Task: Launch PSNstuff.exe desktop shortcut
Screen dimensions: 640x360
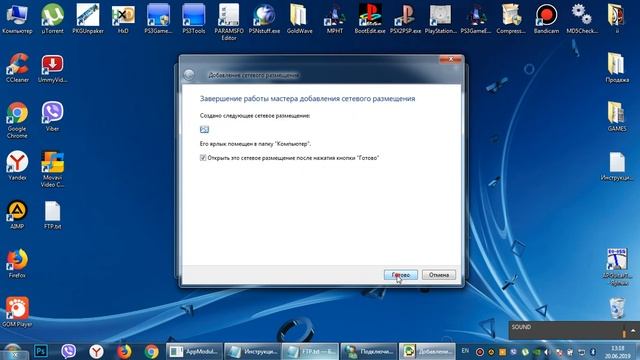Action: (264, 18)
